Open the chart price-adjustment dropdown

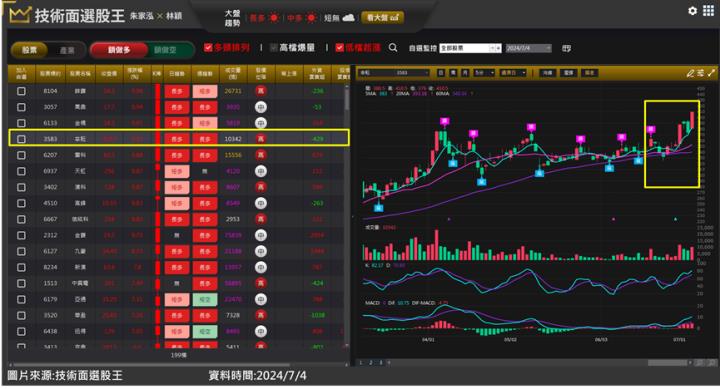pos(512,73)
